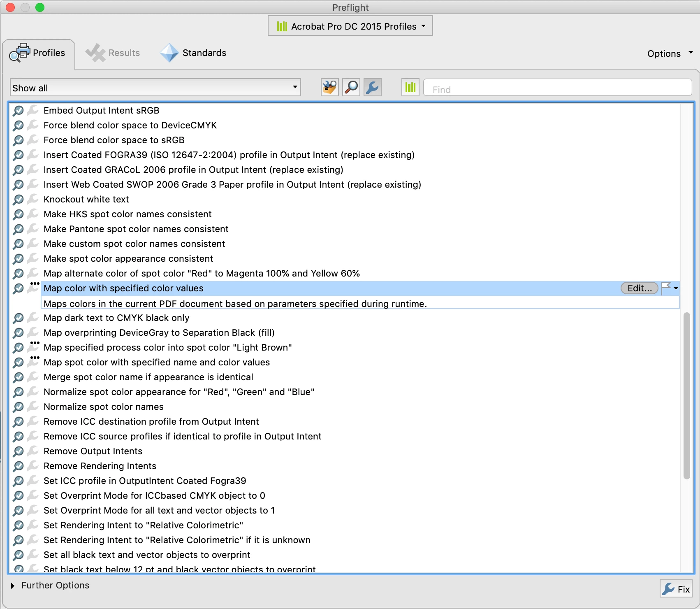This screenshot has width=700, height=609.
Task: Click the vertical scrollbar thumb of fixup list
Action: pyautogui.click(x=686, y=396)
